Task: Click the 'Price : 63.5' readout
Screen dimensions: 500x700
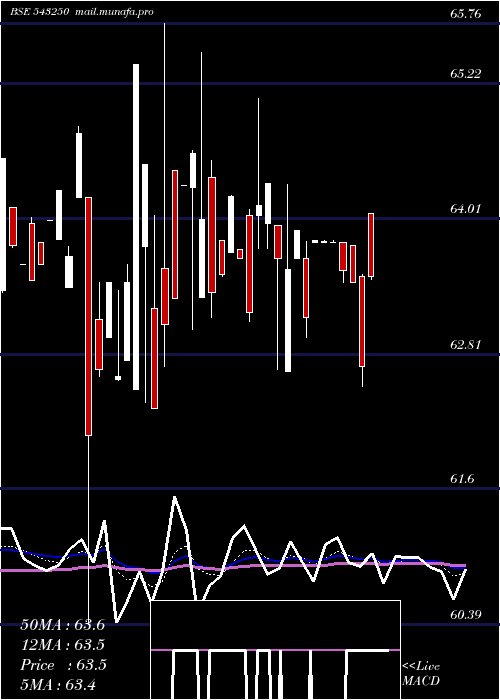Action: (x=63, y=665)
